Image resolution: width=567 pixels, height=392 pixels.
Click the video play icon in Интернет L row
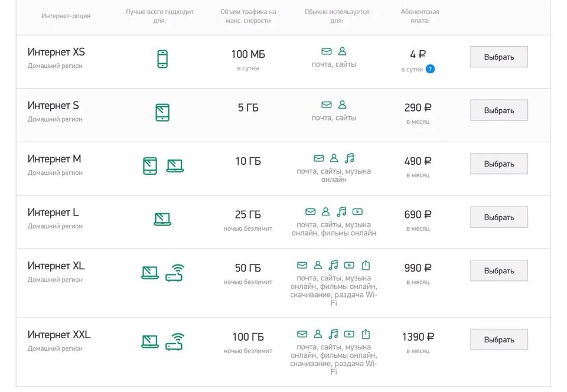(x=357, y=212)
